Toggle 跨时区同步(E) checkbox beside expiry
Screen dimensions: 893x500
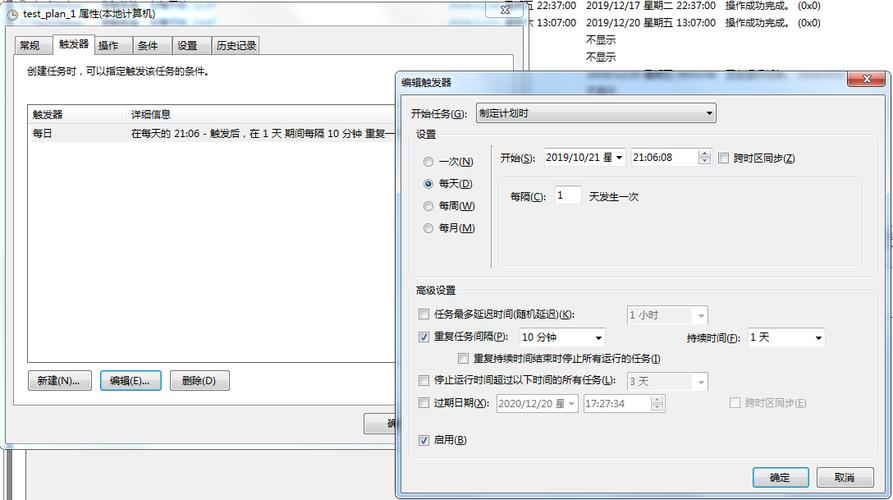point(735,403)
